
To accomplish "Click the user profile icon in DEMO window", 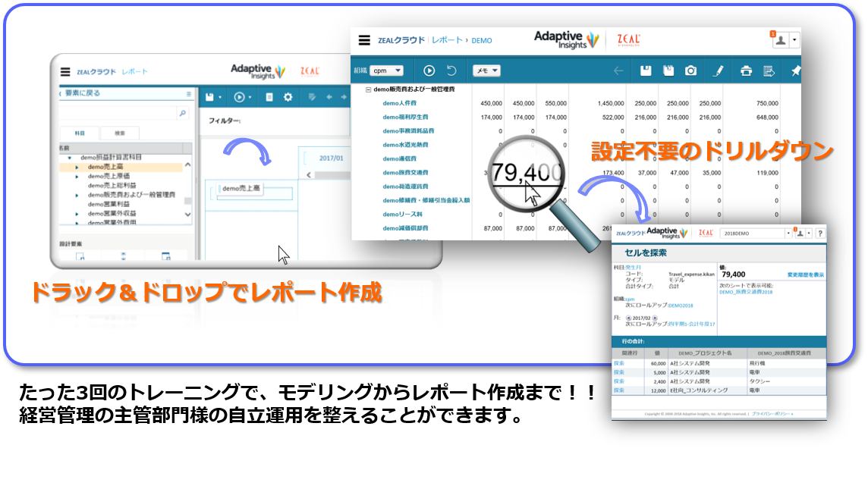I will [x=781, y=40].
